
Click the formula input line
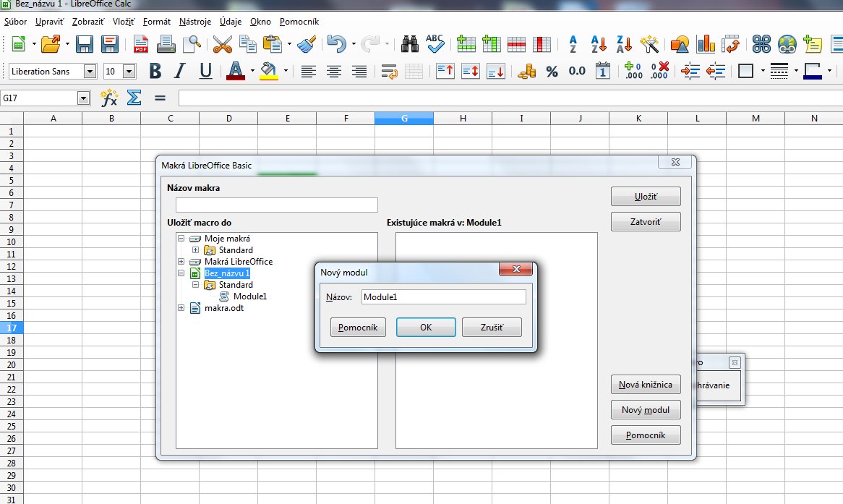point(510,98)
